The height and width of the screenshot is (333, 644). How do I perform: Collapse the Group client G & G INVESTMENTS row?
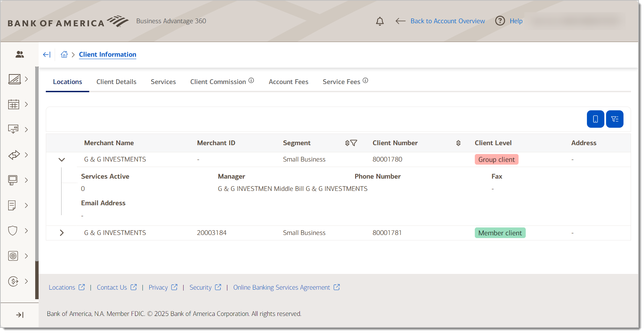[x=62, y=159]
